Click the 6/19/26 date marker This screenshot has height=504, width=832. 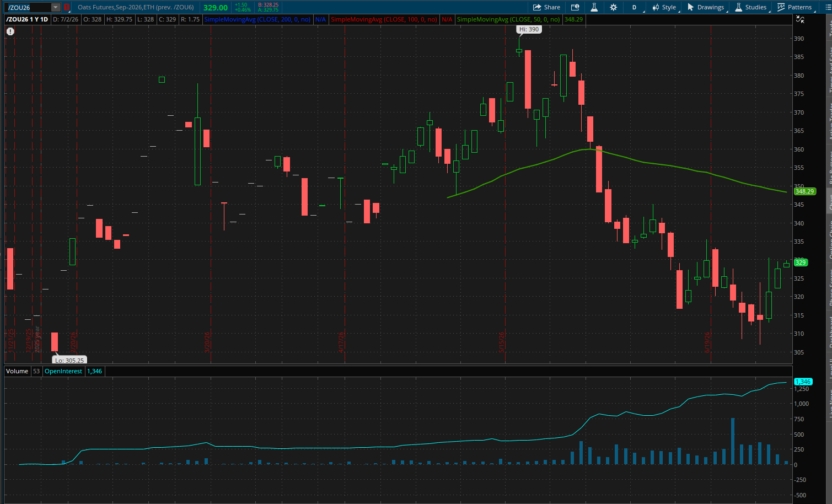(x=707, y=342)
